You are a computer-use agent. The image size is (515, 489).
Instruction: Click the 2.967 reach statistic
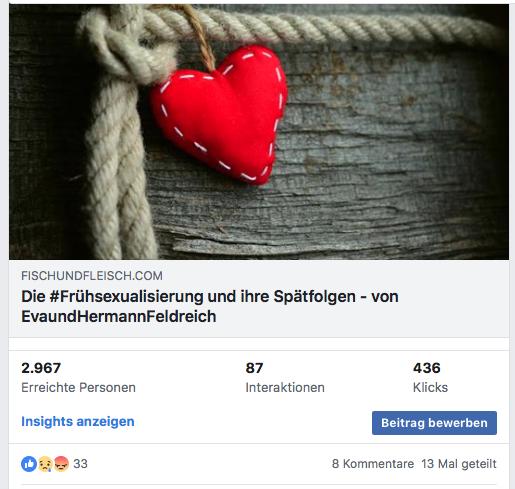pos(41,368)
